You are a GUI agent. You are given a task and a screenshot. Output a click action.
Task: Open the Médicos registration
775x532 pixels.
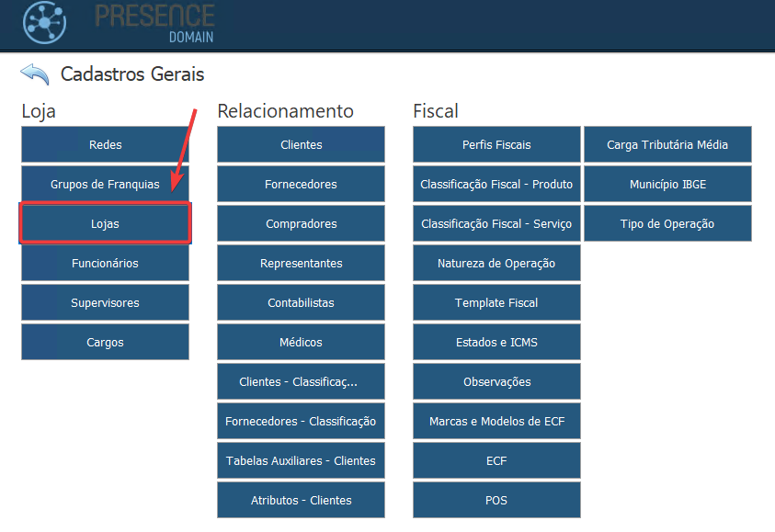pyautogui.click(x=301, y=343)
